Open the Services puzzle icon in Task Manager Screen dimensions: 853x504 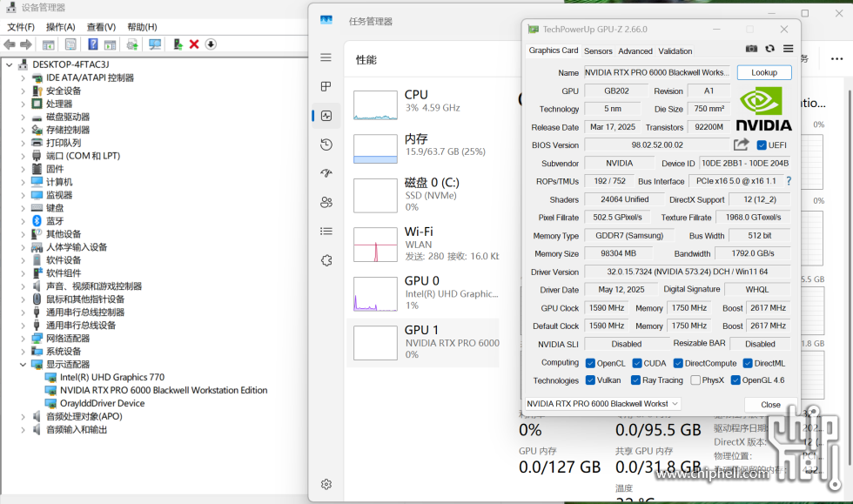click(326, 260)
